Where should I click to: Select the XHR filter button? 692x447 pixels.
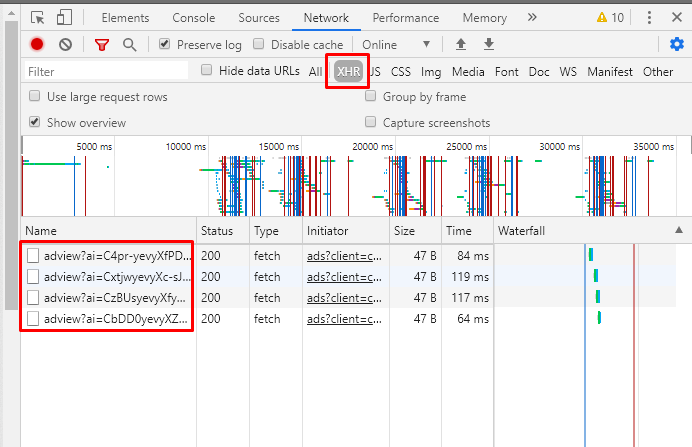pos(348,71)
